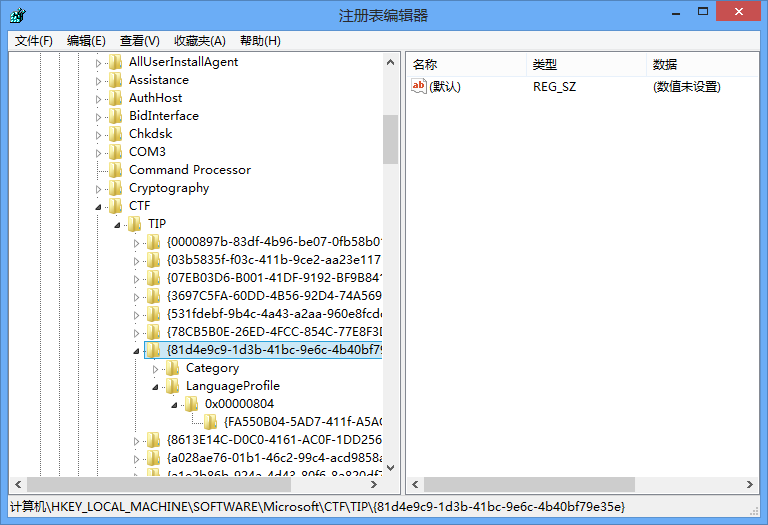The height and width of the screenshot is (525, 768).
Task: Click the values pane horizontal scrollbar thumb
Action: (529, 484)
